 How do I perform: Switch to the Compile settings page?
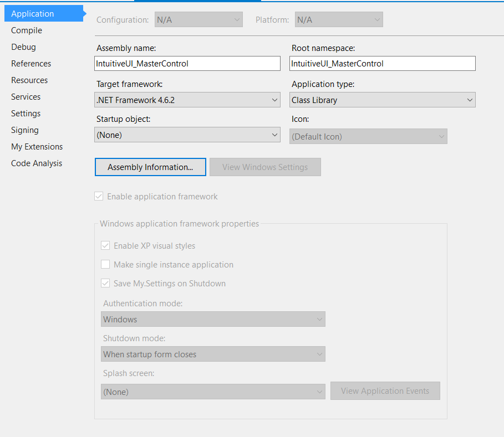(x=26, y=30)
